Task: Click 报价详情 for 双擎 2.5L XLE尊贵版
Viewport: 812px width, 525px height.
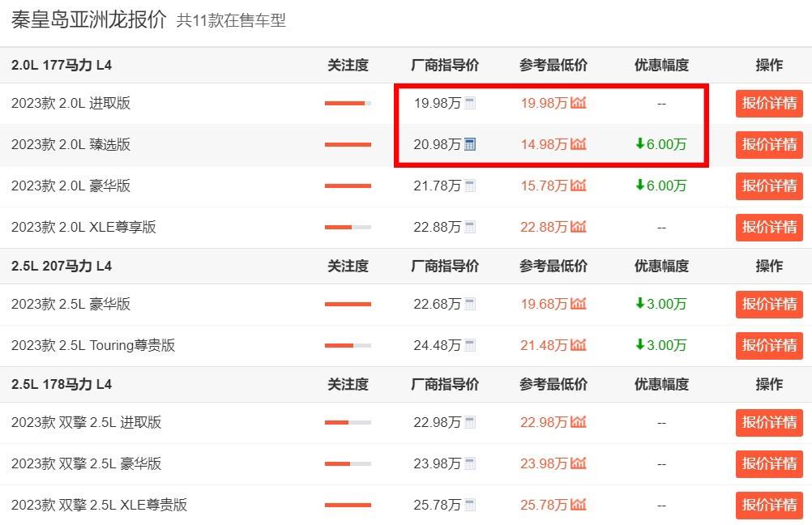Action: click(769, 506)
